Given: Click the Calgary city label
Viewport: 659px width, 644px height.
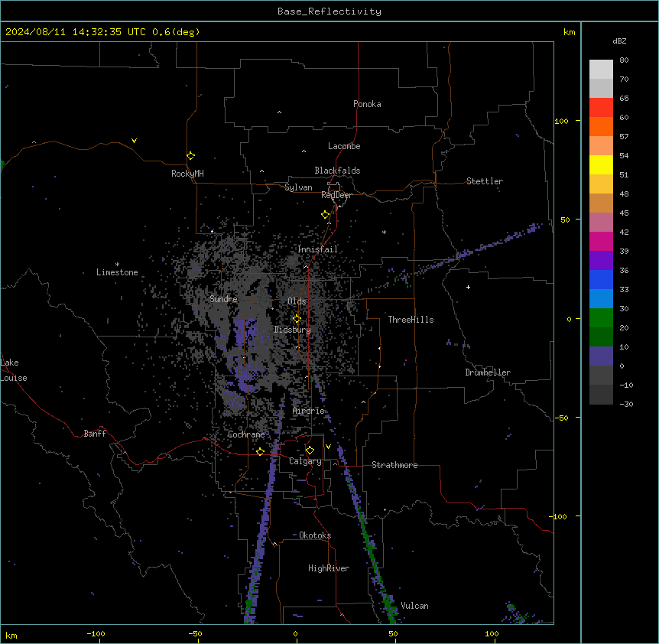Looking at the screenshot, I should pyautogui.click(x=305, y=461).
